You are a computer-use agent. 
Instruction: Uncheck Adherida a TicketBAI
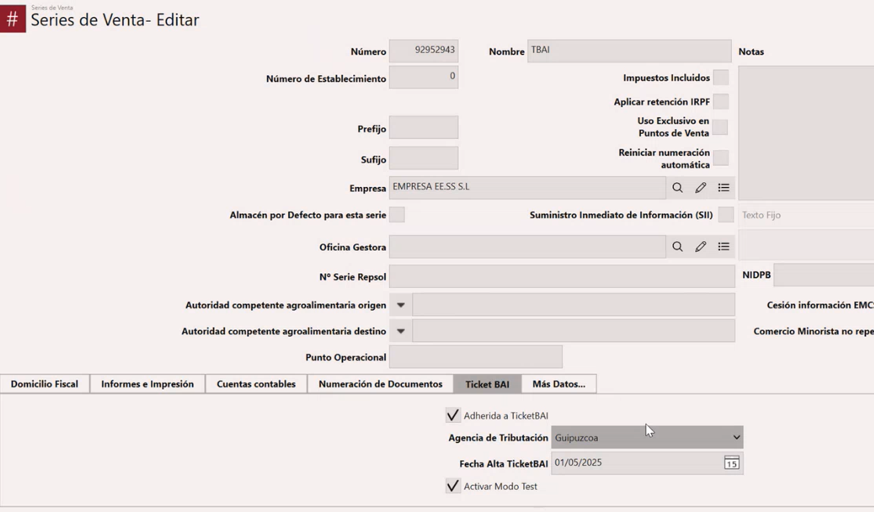point(453,415)
